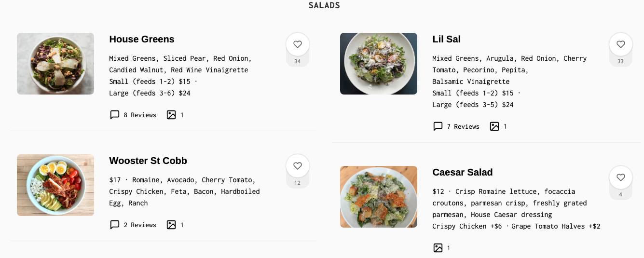The image size is (644, 258).
Task: Open Wooster St Cobb comment icon
Action: pyautogui.click(x=115, y=225)
